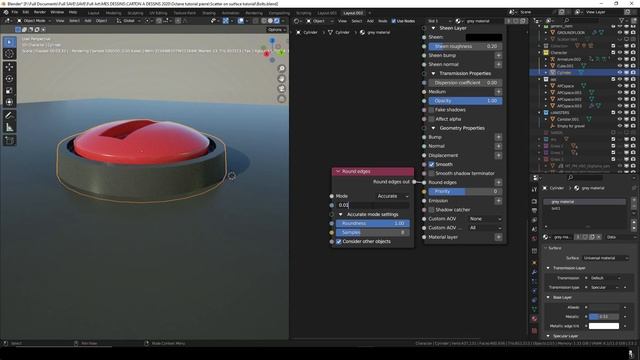Open the Custom AOV None dropdown
The image size is (640, 360).
tap(485, 219)
